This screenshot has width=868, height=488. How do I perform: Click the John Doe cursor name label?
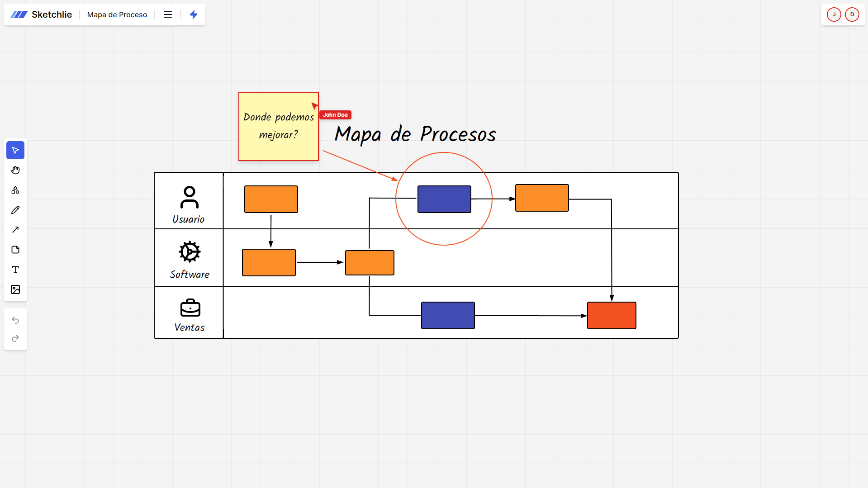pos(335,114)
